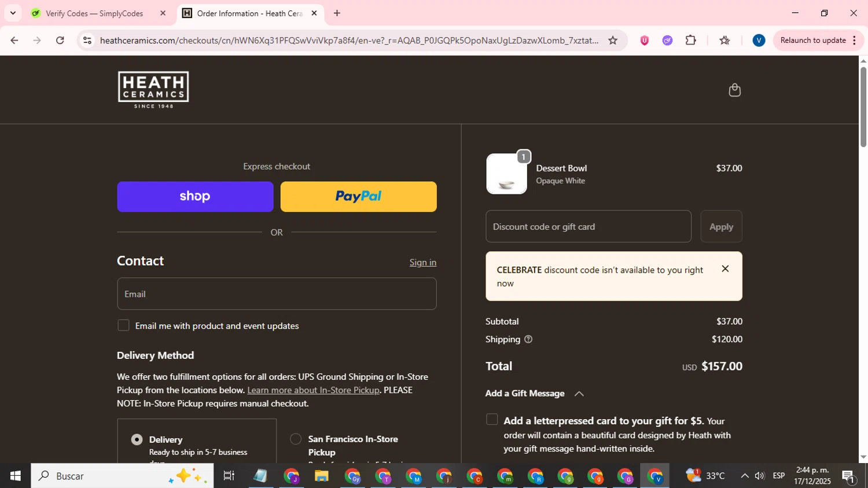Screen dimensions: 868x488
Task: Switch to Chrome profile J taskbar window
Action: (x=291, y=476)
